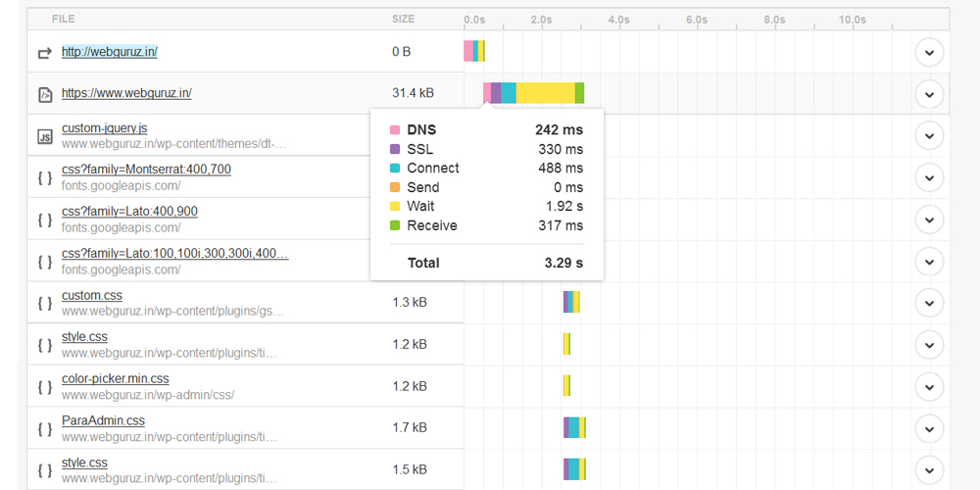Expand details for the http://webguruz.in/ request
This screenshot has width=980, height=490.
928,52
